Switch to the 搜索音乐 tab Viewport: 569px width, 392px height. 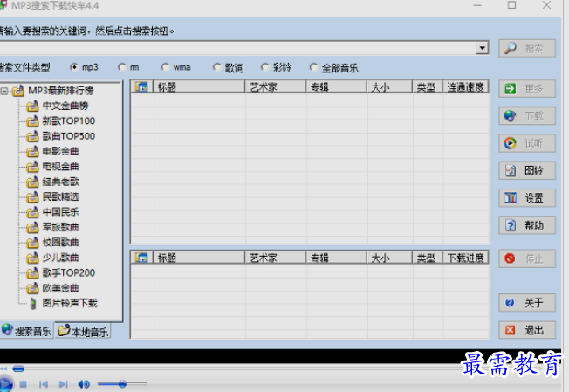point(27,331)
